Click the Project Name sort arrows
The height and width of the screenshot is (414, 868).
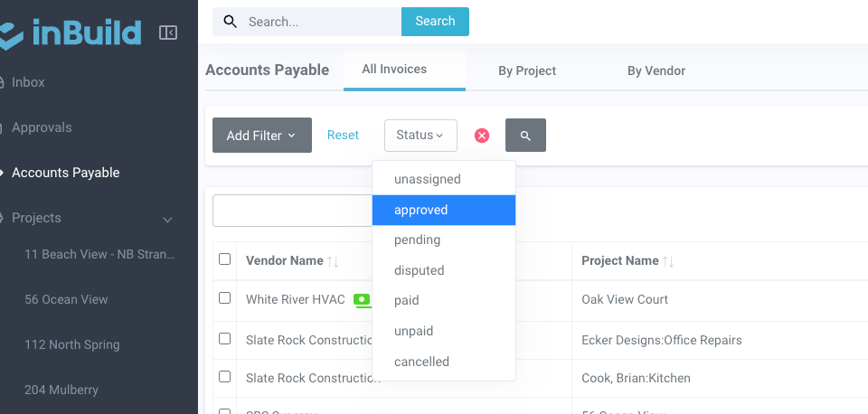tap(669, 261)
